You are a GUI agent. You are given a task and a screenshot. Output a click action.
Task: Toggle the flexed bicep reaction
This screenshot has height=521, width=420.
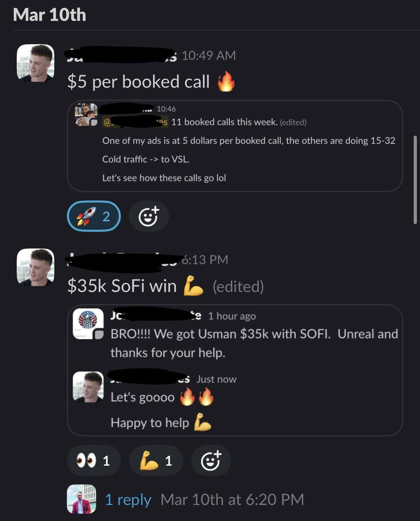[156, 460]
